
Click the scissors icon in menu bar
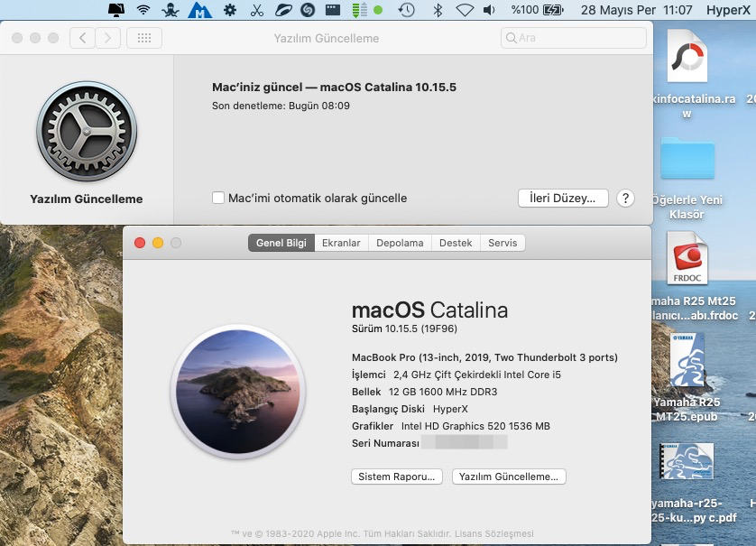(257, 11)
